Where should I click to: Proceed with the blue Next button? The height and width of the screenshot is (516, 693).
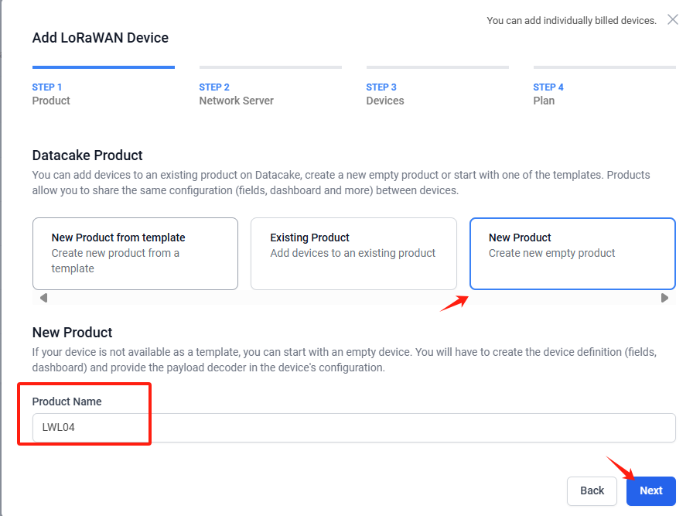[x=651, y=491]
